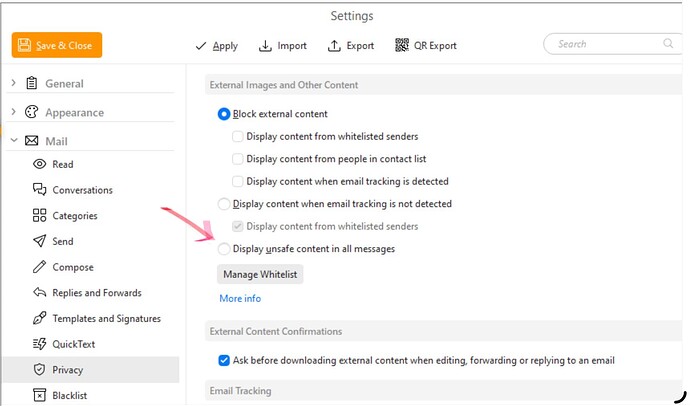Select Block external content radio button
The height and width of the screenshot is (406, 690).
pyautogui.click(x=224, y=114)
